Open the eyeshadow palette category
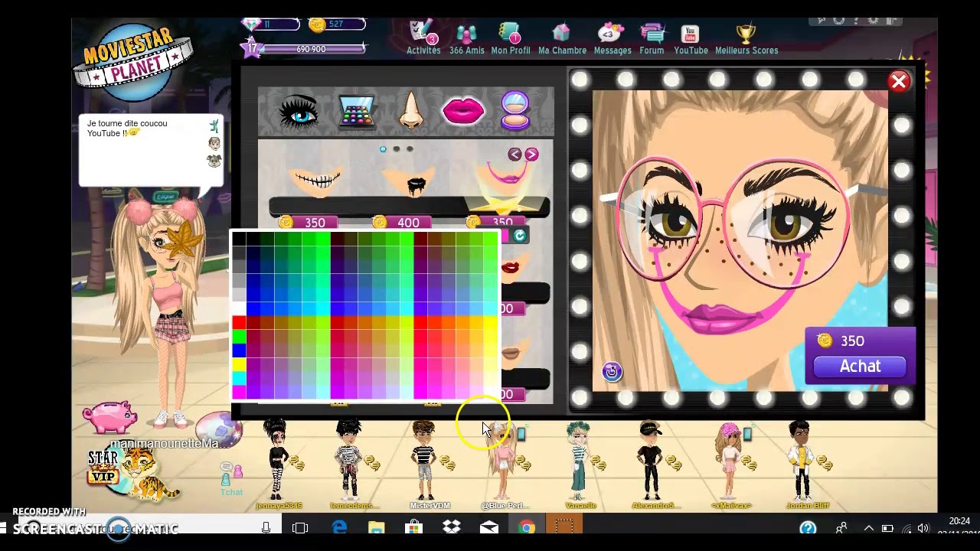This screenshot has width=980, height=551. [x=357, y=112]
